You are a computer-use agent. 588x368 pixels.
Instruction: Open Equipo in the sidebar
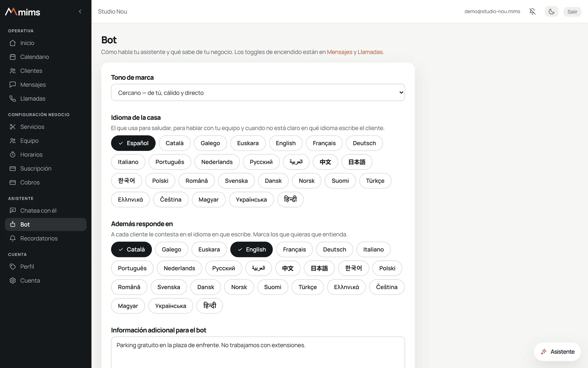tap(46, 141)
